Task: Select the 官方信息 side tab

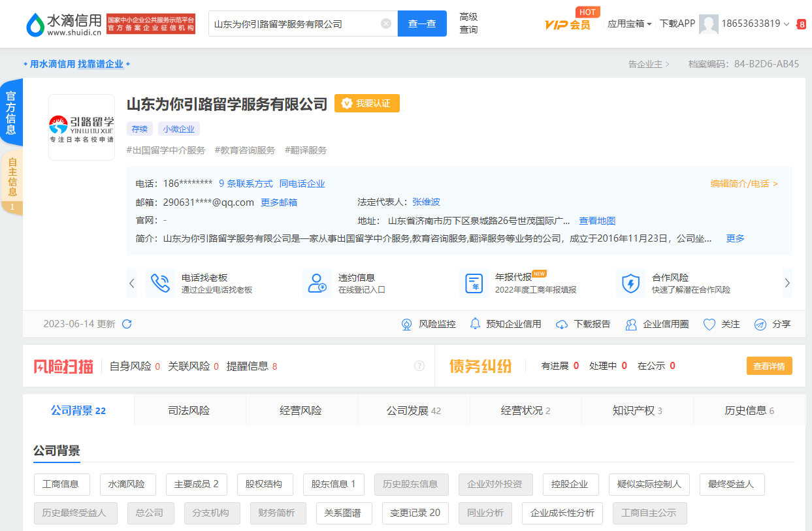Action: click(11, 112)
